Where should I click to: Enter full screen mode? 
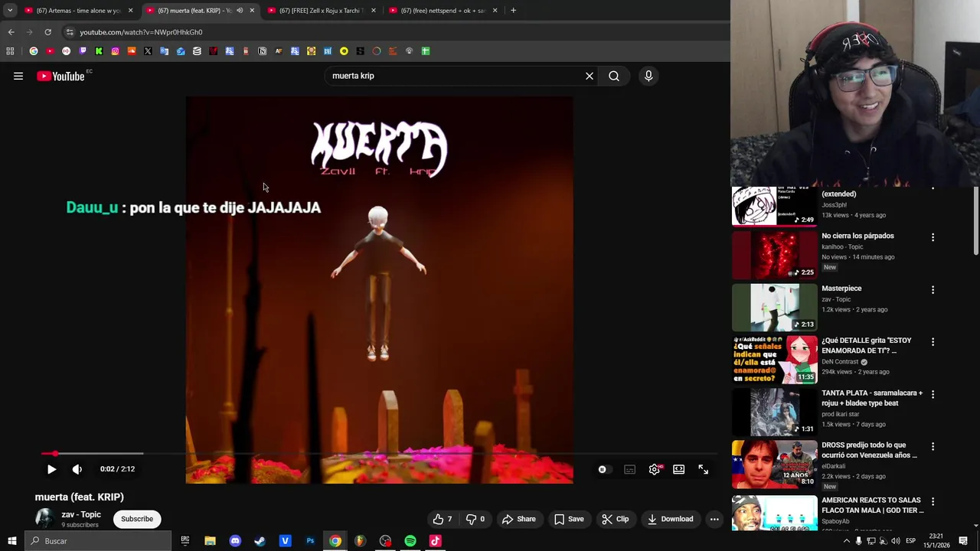coord(704,469)
